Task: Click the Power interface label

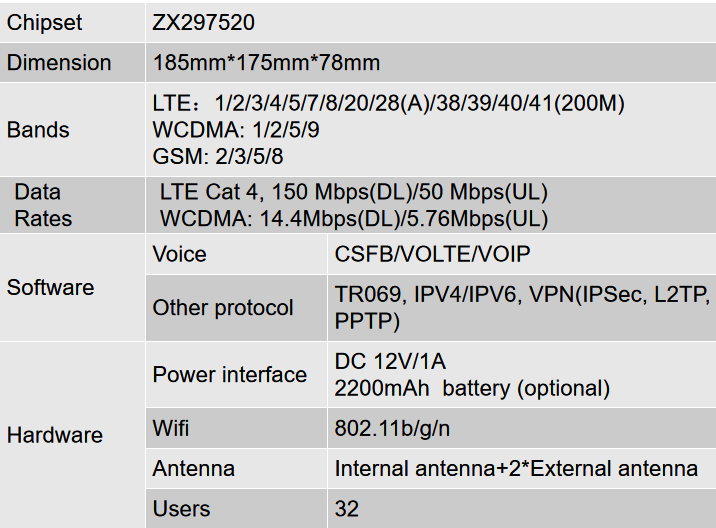Action: 230,375
